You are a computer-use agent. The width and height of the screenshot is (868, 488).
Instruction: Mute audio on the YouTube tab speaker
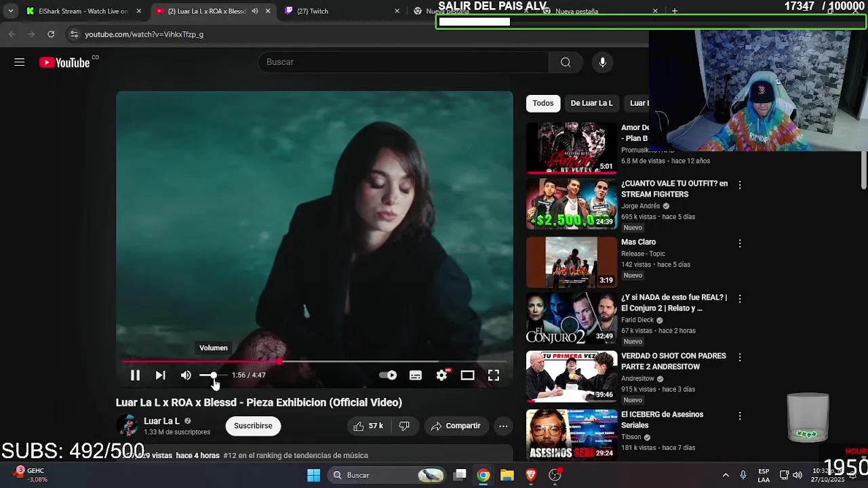[255, 11]
